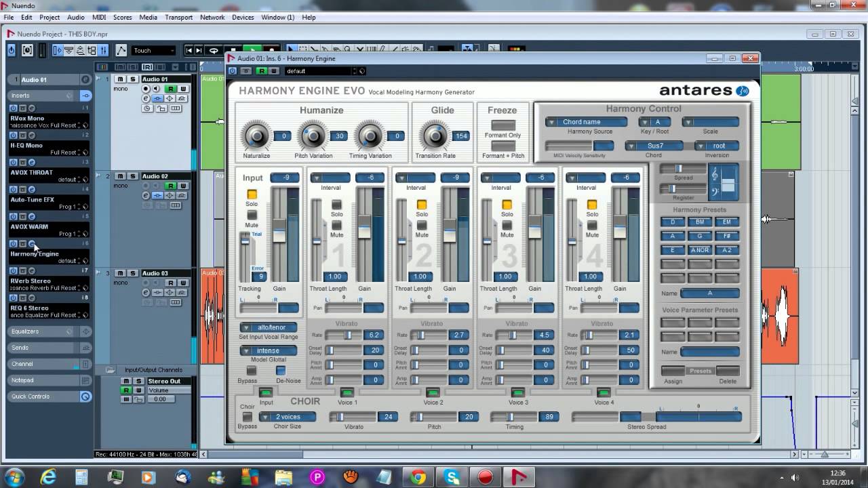Open the Scores menu
This screenshot has height=488, width=868.
click(123, 17)
